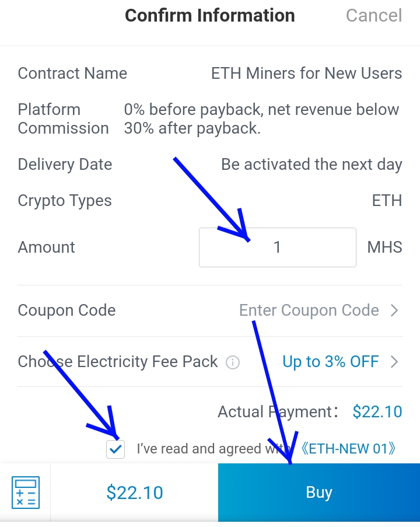Cancel the order confirmation
420x527 pixels.
click(374, 15)
